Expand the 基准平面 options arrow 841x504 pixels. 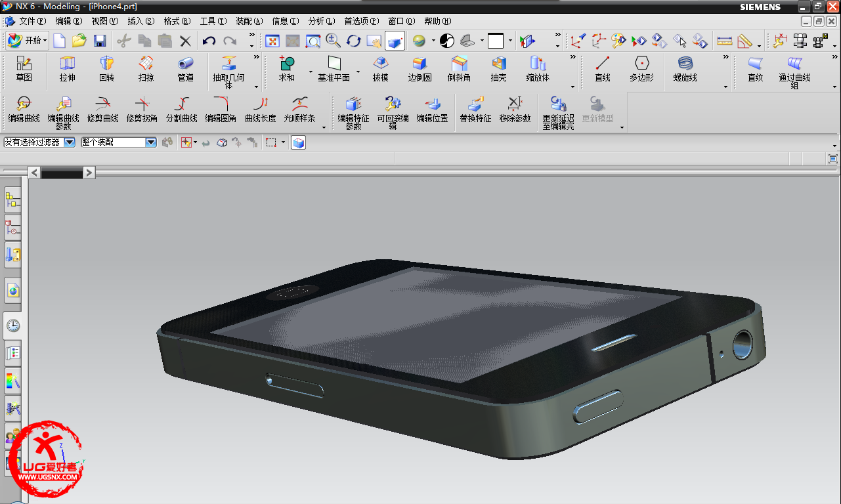click(x=358, y=72)
